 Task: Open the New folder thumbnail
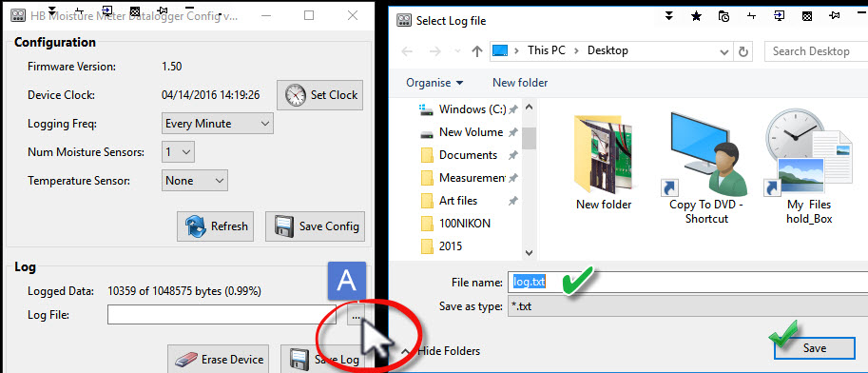click(604, 162)
